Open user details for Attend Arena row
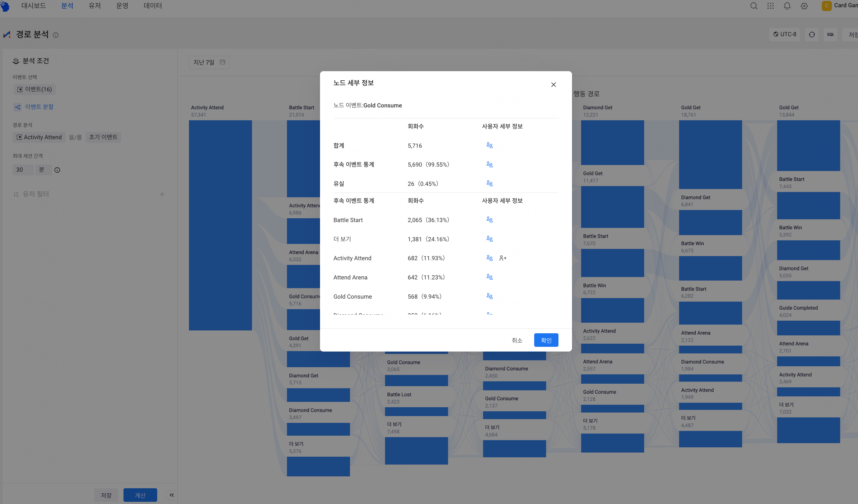Viewport: 858px width, 504px height. coord(489,277)
